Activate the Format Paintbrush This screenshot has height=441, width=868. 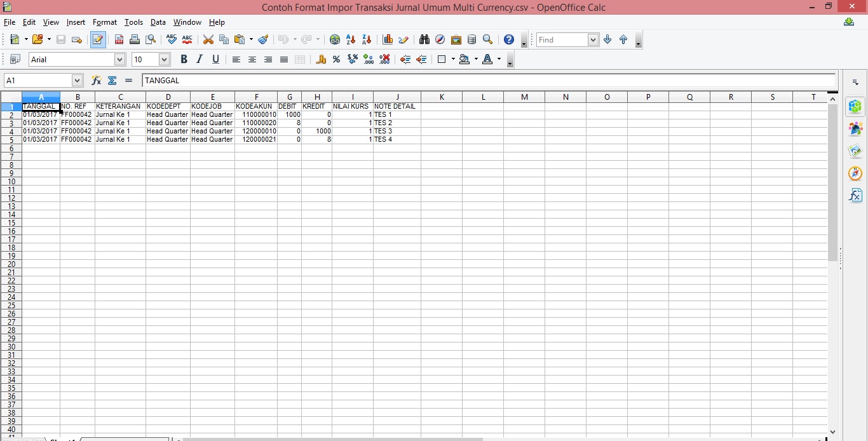tap(263, 39)
